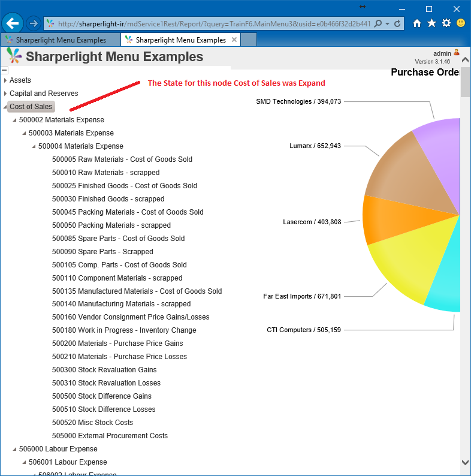Click the Lasercom / 403,808 chart label

click(x=312, y=222)
